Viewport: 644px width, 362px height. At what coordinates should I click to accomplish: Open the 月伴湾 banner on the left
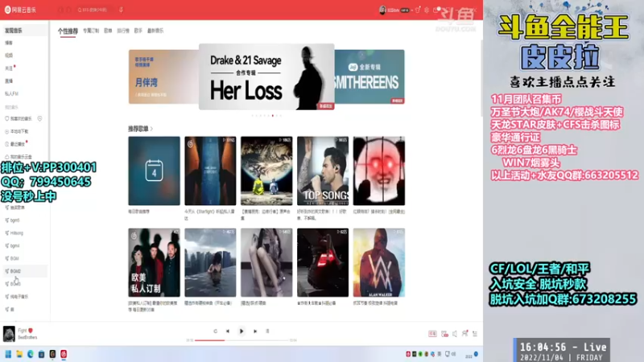[163, 76]
